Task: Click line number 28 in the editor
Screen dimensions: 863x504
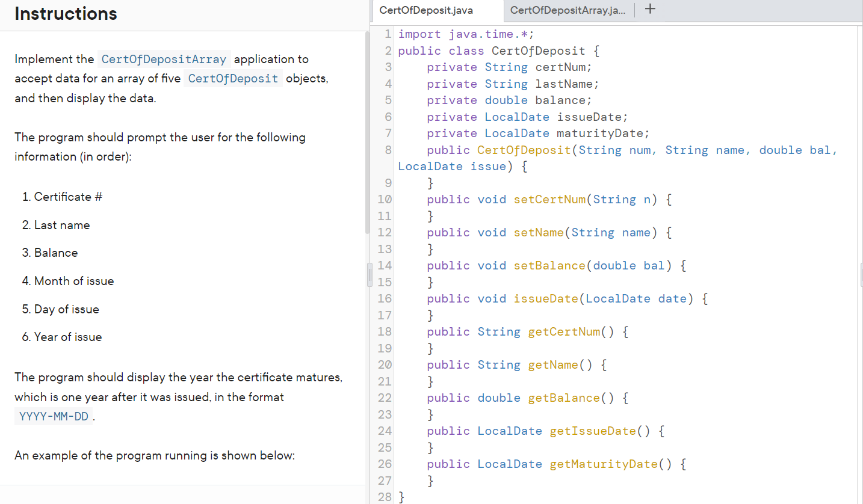Action: tap(383, 497)
